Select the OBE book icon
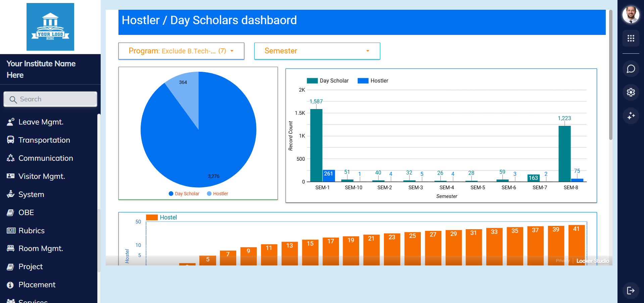The height and width of the screenshot is (303, 644). 10,212
